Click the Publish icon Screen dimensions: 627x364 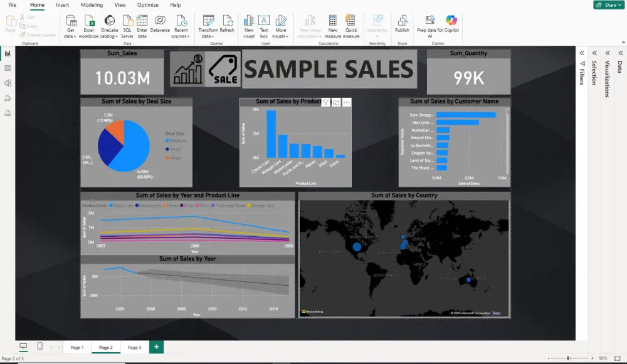[402, 25]
